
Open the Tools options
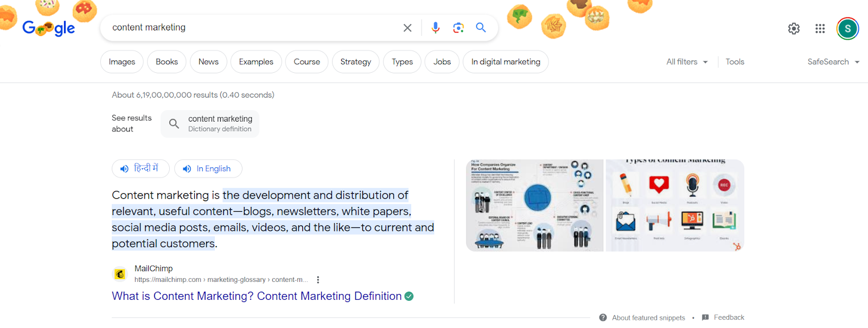(735, 62)
